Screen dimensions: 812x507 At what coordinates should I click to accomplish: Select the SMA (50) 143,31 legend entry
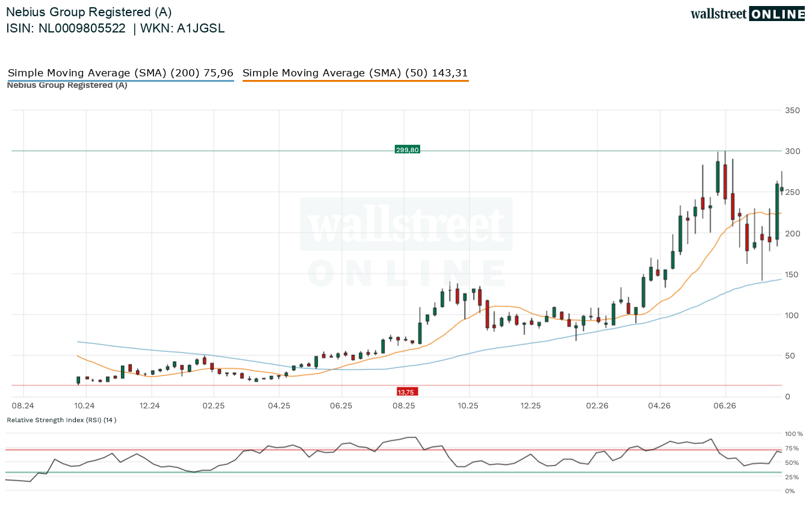(x=355, y=73)
